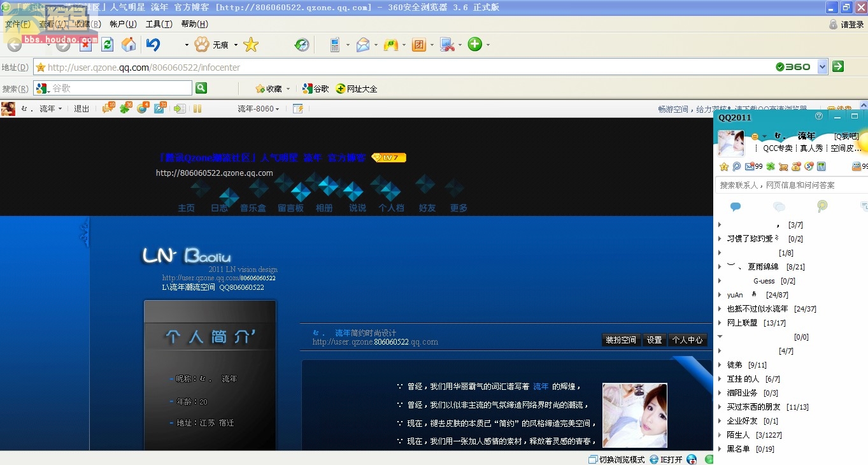Viewport: 868px width, 465px height.
Task: Click the orange 团 group-buy toolbar icon
Action: tap(418, 45)
